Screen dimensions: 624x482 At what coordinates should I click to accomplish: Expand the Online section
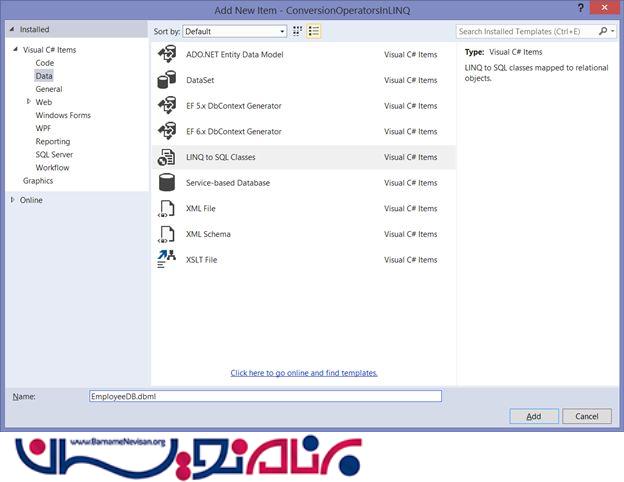point(12,200)
